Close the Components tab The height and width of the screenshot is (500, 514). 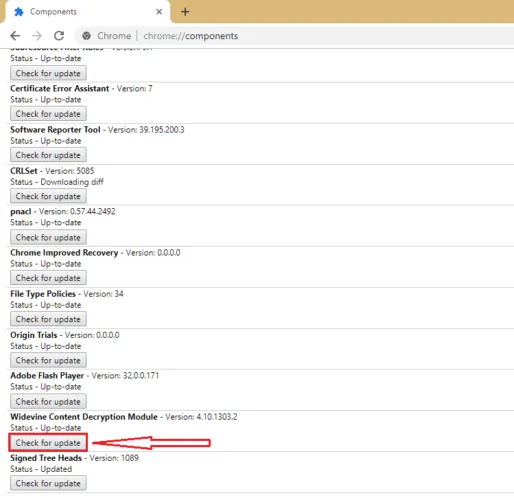(x=159, y=12)
